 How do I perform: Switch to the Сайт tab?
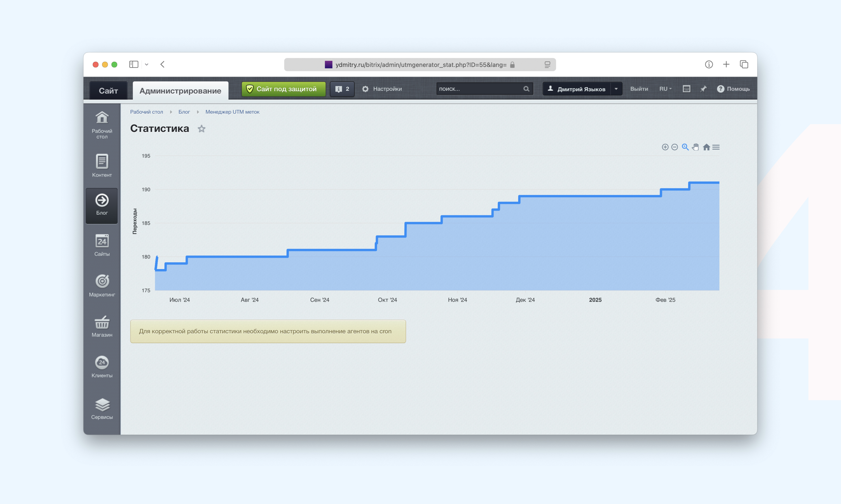[x=108, y=91]
